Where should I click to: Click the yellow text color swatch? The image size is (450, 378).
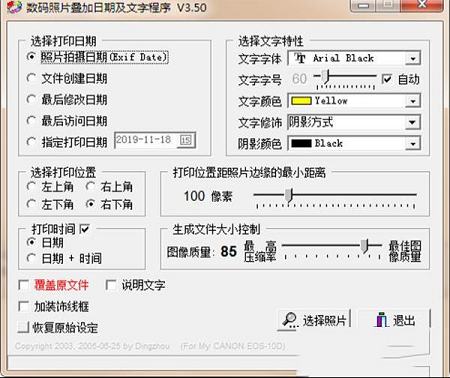301,101
